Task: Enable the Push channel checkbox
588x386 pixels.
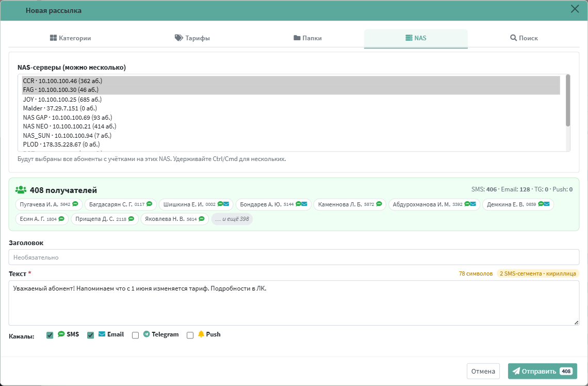Action: 190,335
